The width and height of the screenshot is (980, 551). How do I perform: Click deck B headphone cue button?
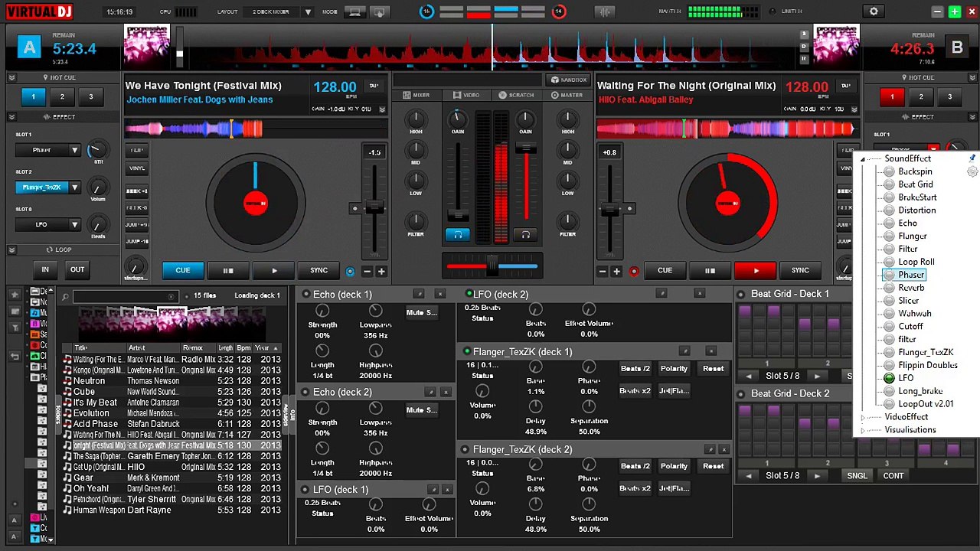click(x=525, y=235)
